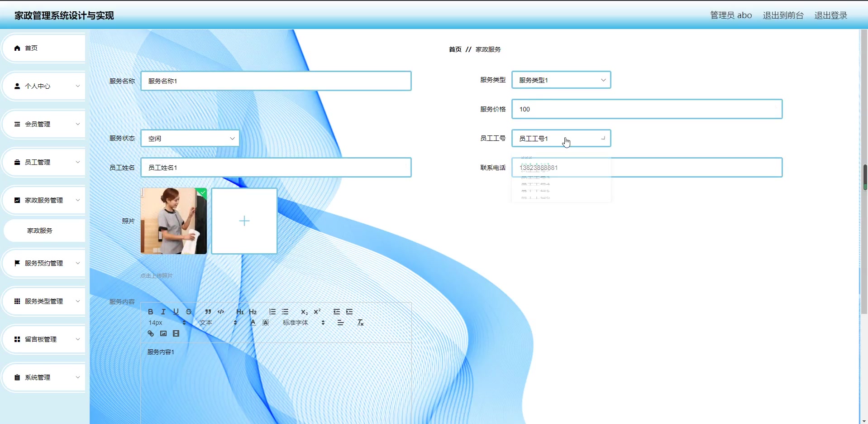
Task: Toggle strikethrough formatting in the editor
Action: (188, 312)
